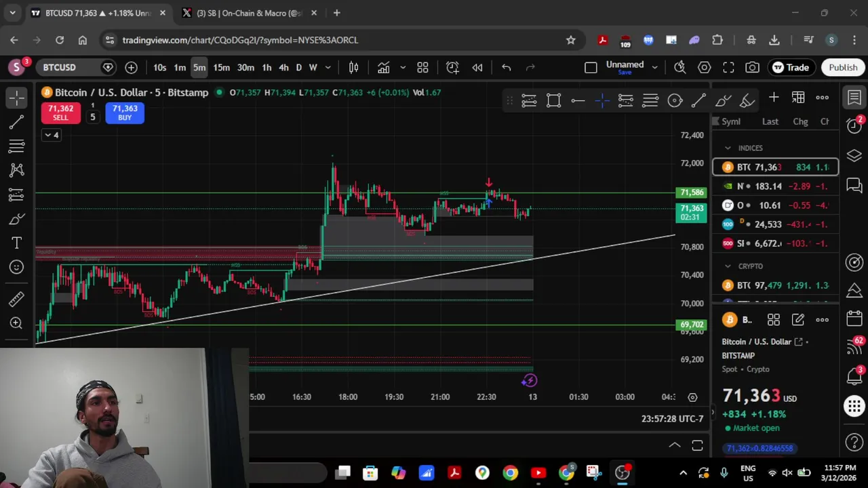The width and height of the screenshot is (868, 488).
Task: Select the brush drawing tool
Action: 16,219
